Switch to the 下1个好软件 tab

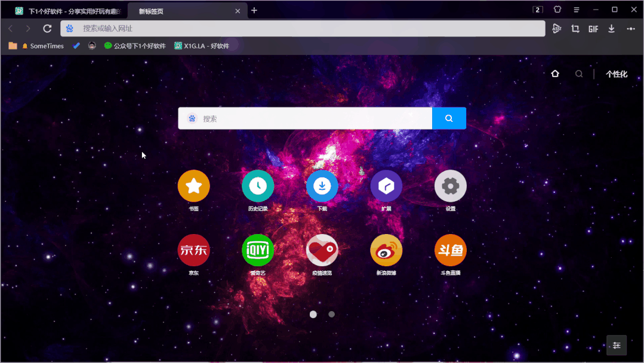click(68, 11)
